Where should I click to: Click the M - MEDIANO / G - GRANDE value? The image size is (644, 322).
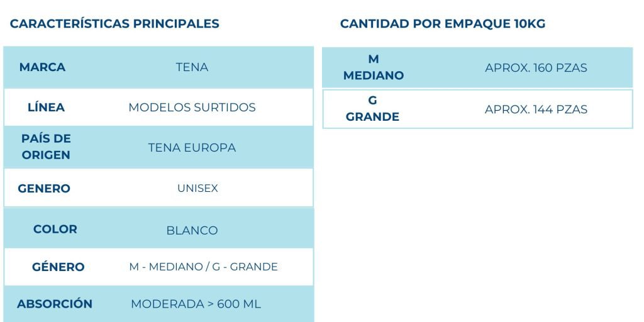(x=203, y=267)
